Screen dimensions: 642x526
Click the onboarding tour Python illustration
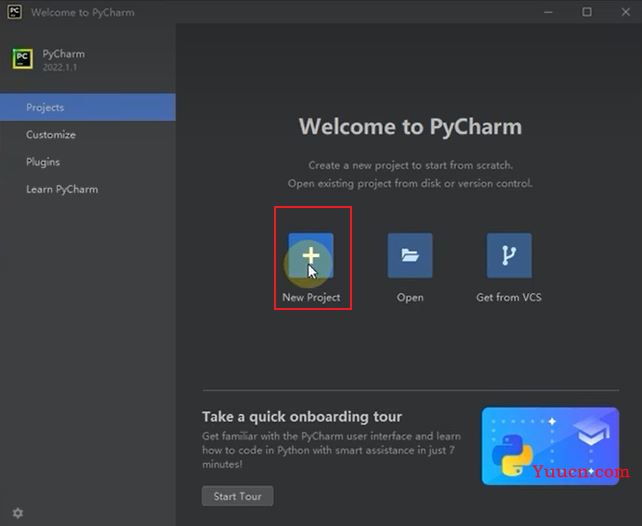tap(550, 446)
